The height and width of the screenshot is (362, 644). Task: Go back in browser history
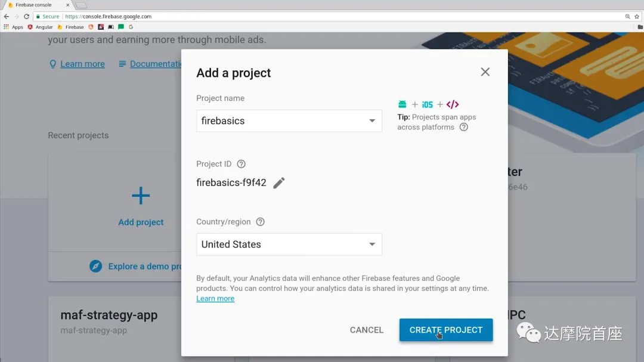(x=6, y=17)
